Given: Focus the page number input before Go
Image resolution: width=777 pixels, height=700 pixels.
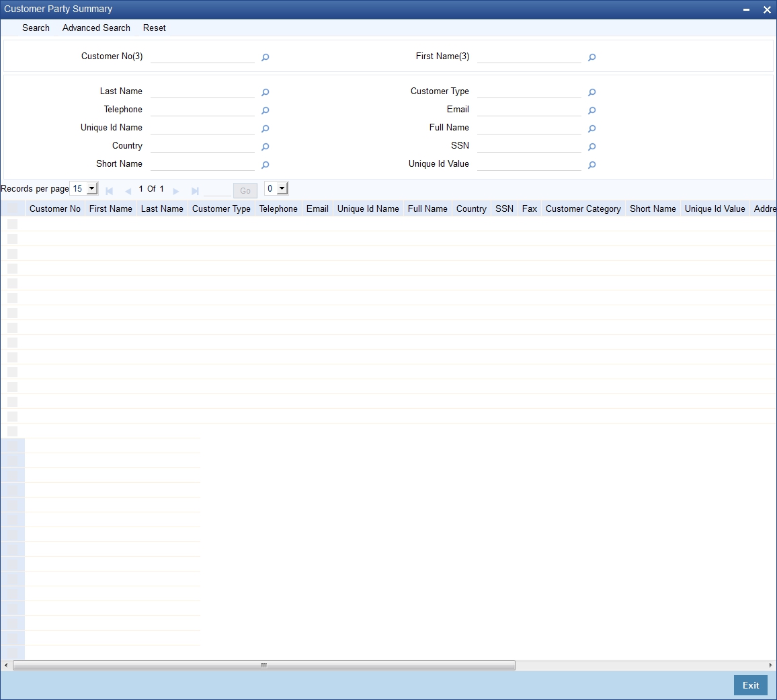Looking at the screenshot, I should pyautogui.click(x=217, y=190).
